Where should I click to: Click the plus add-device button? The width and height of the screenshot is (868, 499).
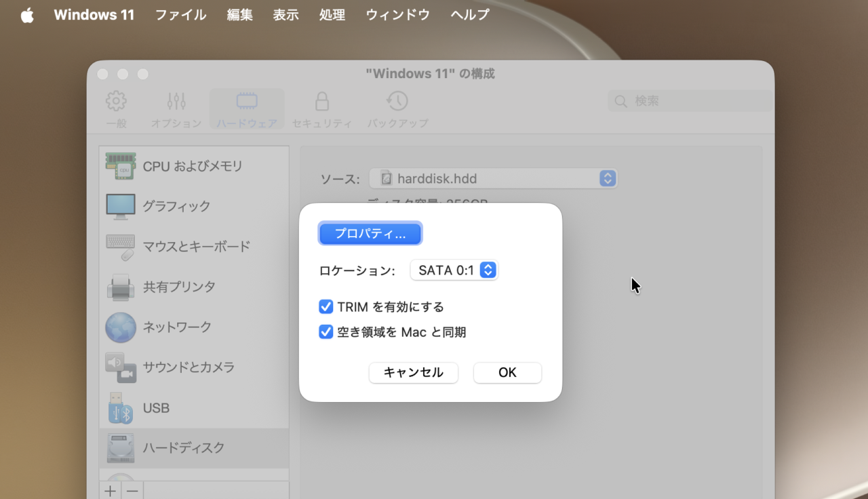click(111, 491)
